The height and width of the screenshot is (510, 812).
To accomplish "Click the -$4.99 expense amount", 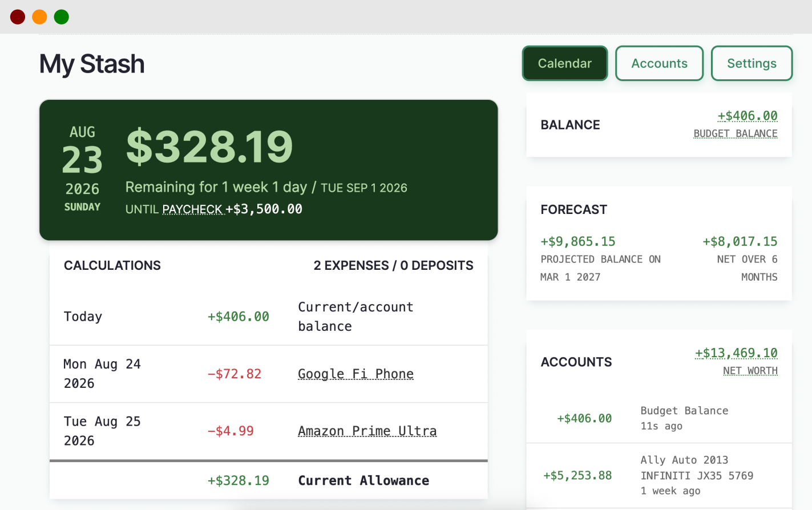I will click(x=231, y=431).
